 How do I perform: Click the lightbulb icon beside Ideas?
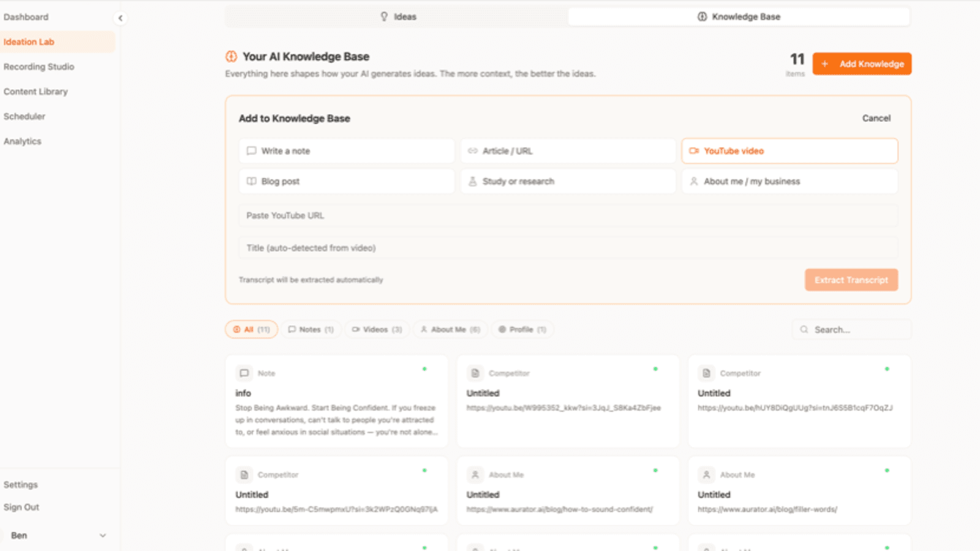click(x=384, y=17)
